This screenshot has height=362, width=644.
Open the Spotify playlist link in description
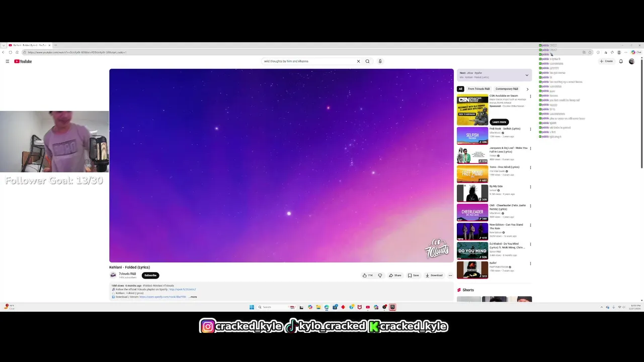(183, 290)
